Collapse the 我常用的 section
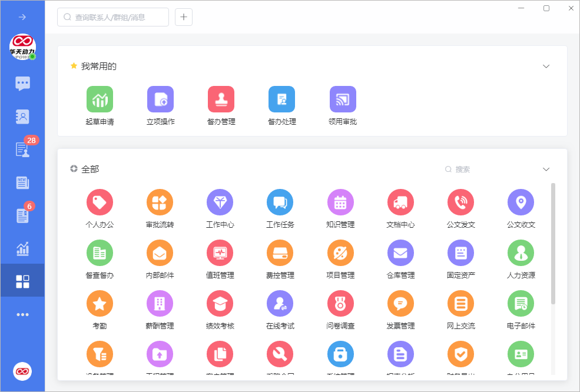 click(546, 67)
